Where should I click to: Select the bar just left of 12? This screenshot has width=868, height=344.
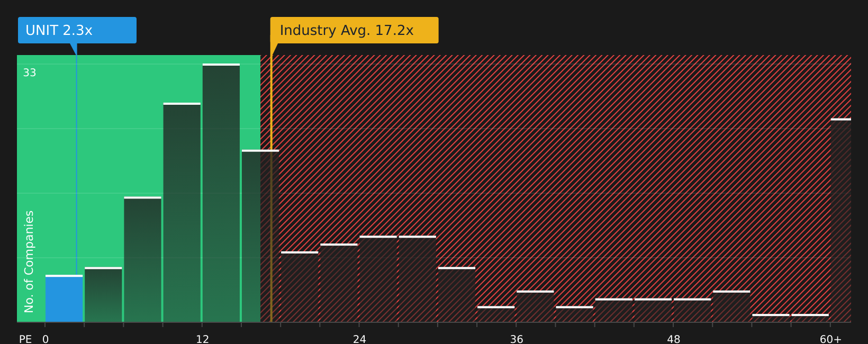click(182, 212)
